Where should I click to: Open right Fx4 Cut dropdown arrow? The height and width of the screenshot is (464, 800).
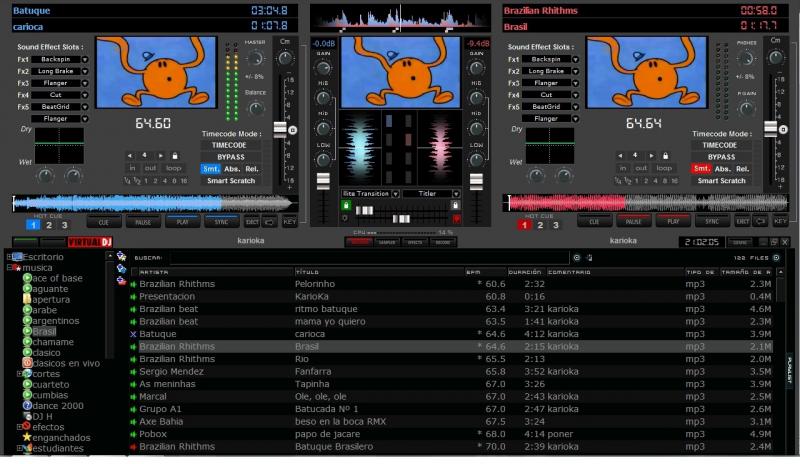coord(575,95)
